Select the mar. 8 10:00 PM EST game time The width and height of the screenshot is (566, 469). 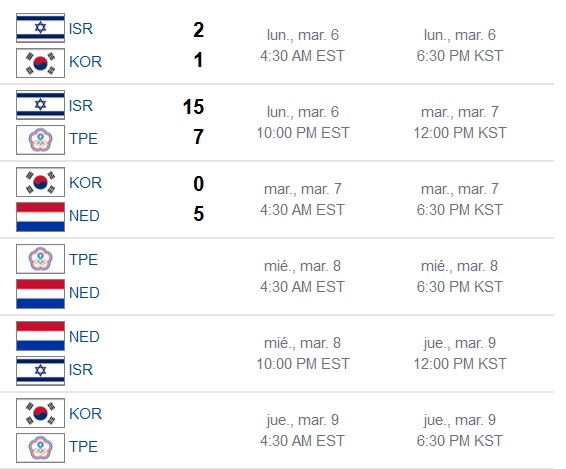coord(302,353)
